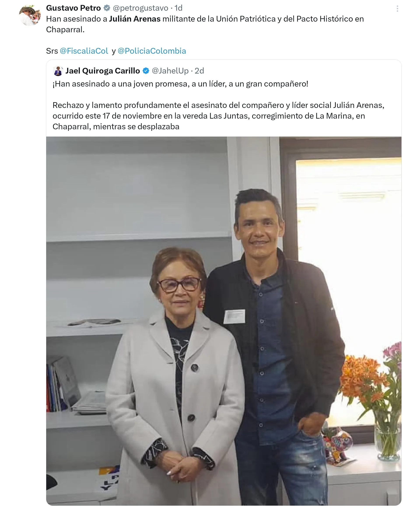This screenshot has height=510, width=420.
Task: Open the @FiscaliaCol mention
Action: [84, 51]
